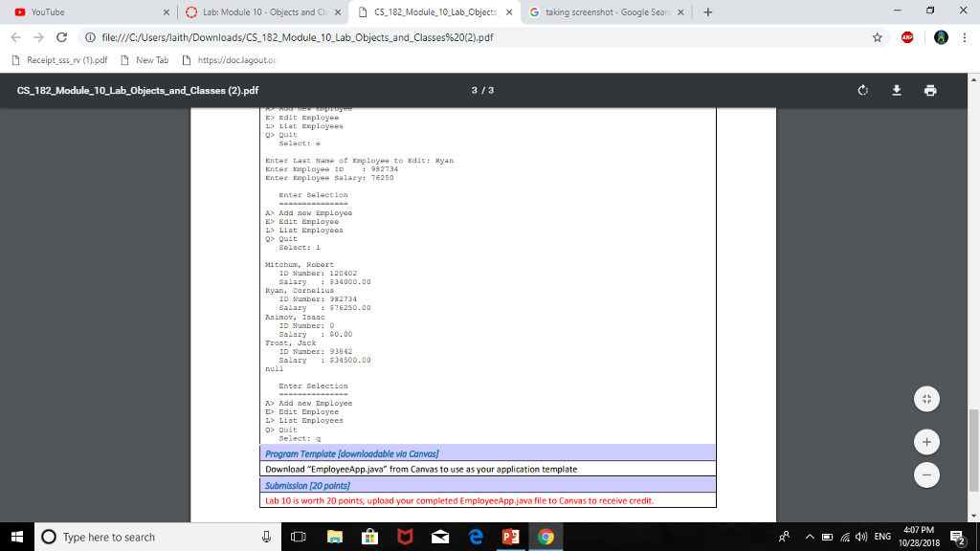Launch PowerPoint from the taskbar

[510, 537]
